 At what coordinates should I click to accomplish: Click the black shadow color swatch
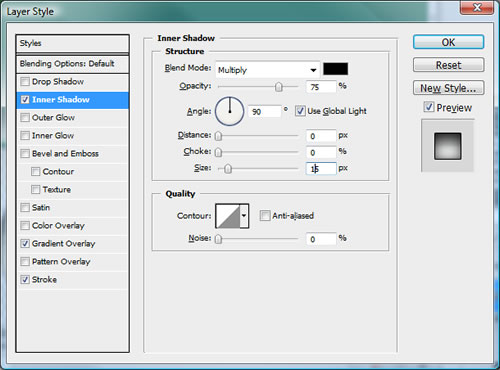coord(335,69)
